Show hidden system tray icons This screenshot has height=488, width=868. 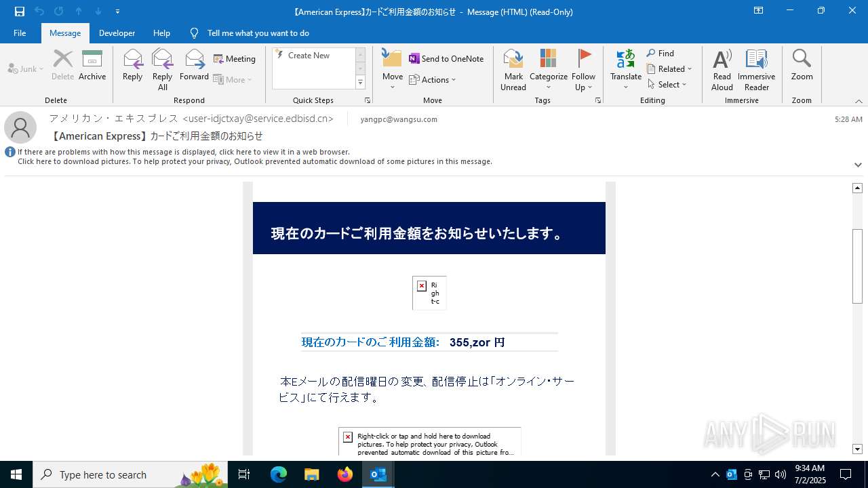click(715, 474)
